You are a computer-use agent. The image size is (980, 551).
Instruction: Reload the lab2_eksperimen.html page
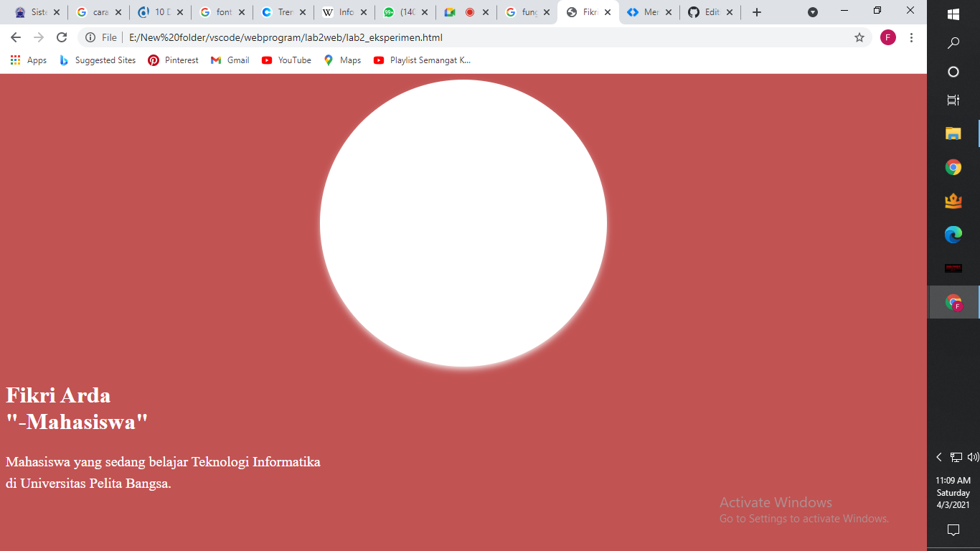[65, 37]
